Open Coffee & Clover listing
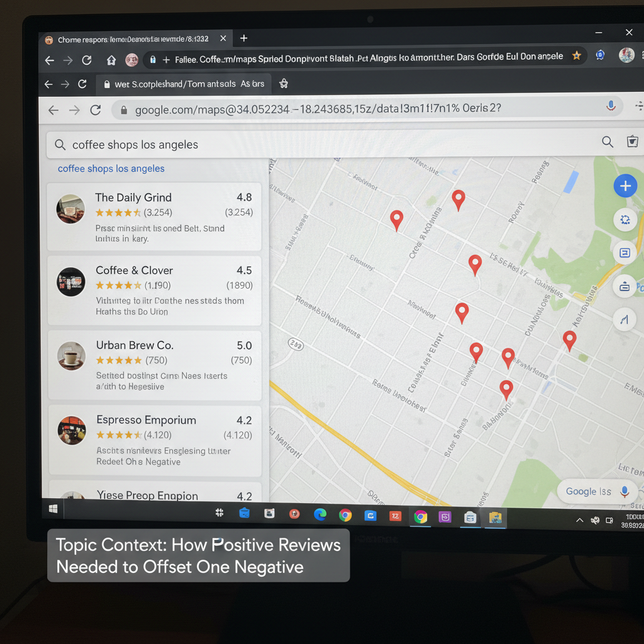 (x=155, y=291)
